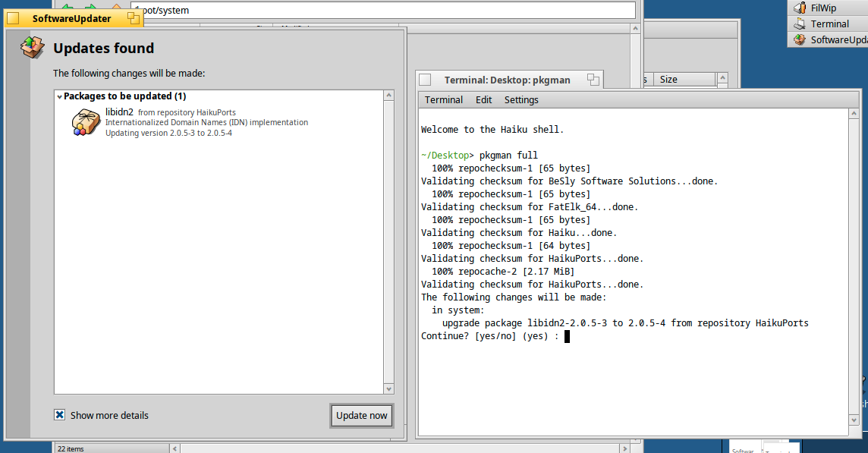Uncheck the Show more details checkbox

coord(60,415)
